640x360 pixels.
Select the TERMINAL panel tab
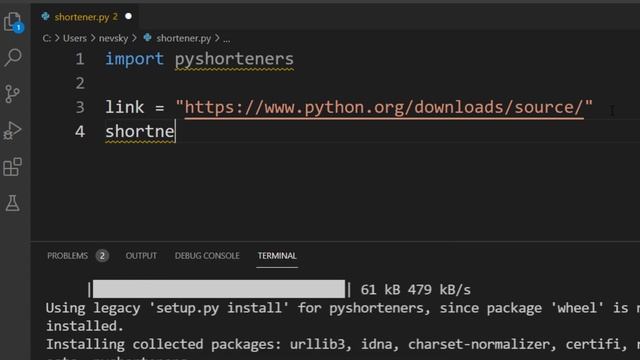pyautogui.click(x=277, y=256)
